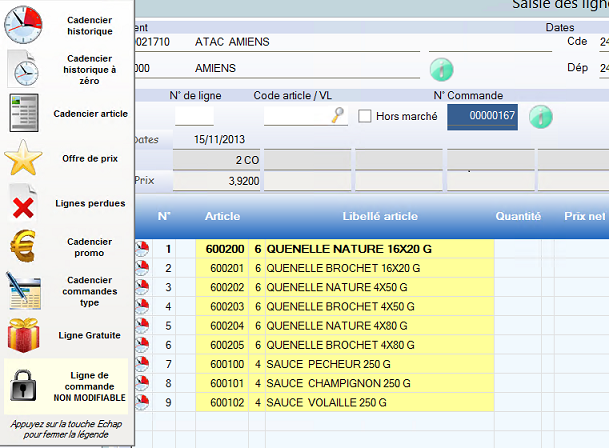Click the green info button beside AMIENS field
Viewport: 609px width, 448px height.
[441, 69]
